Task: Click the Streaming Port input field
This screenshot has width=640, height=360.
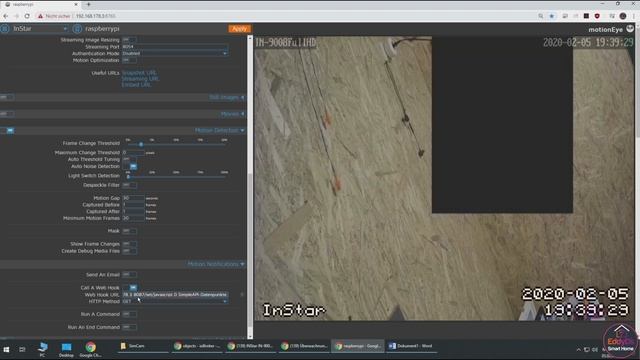Action: pos(175,47)
